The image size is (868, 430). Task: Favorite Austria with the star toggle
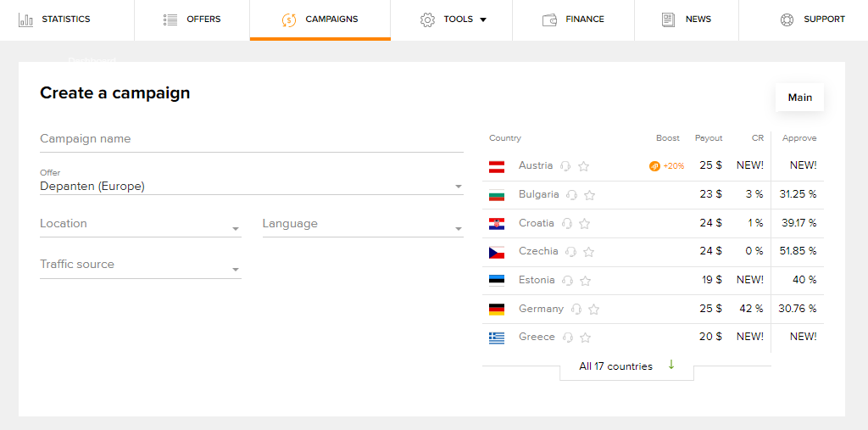click(x=583, y=165)
